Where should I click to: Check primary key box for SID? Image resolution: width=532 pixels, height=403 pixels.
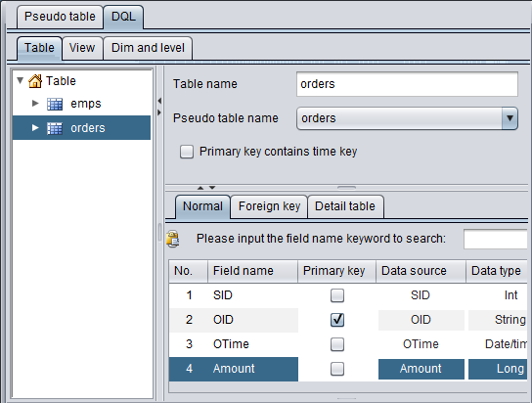tap(337, 295)
